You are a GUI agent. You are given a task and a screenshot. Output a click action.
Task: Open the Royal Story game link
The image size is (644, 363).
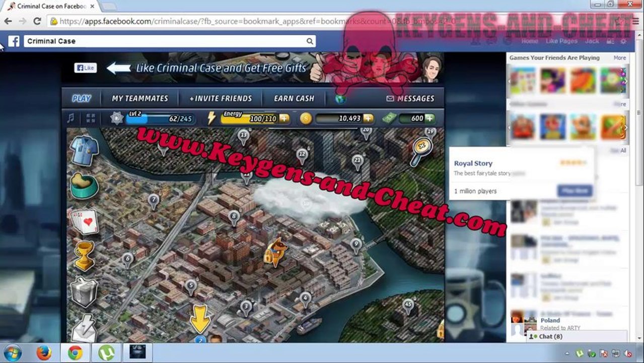(473, 163)
